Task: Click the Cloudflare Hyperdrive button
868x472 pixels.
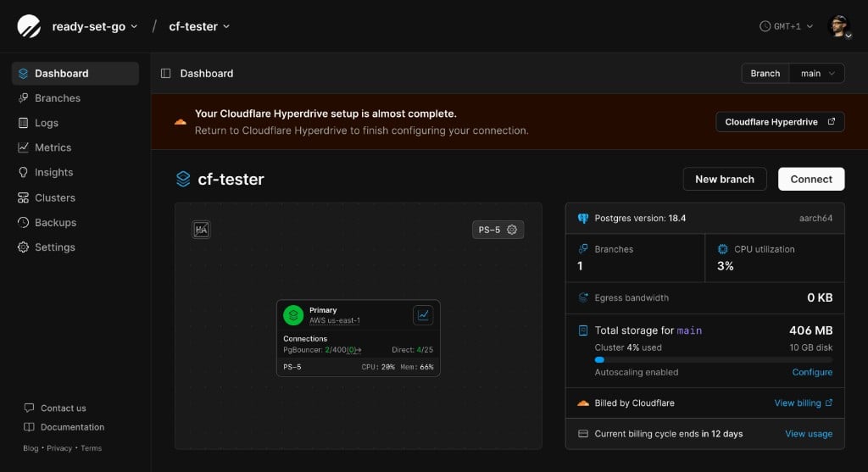Action: 780,122
